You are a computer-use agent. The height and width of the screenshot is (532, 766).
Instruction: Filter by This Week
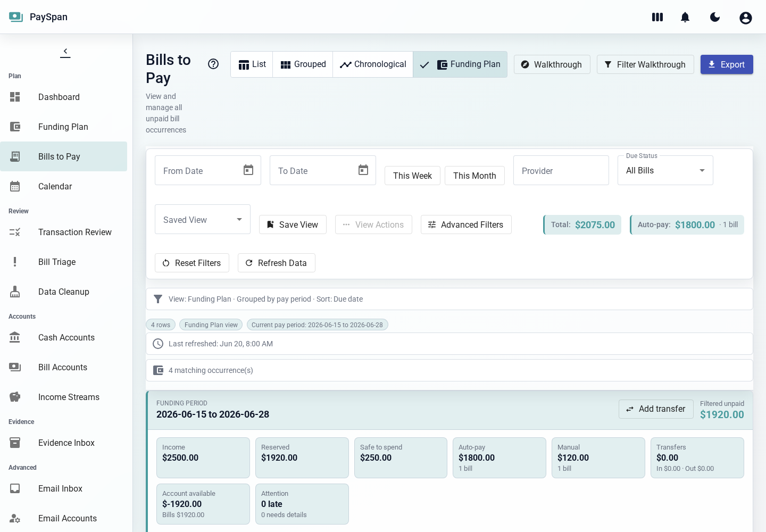tap(412, 176)
